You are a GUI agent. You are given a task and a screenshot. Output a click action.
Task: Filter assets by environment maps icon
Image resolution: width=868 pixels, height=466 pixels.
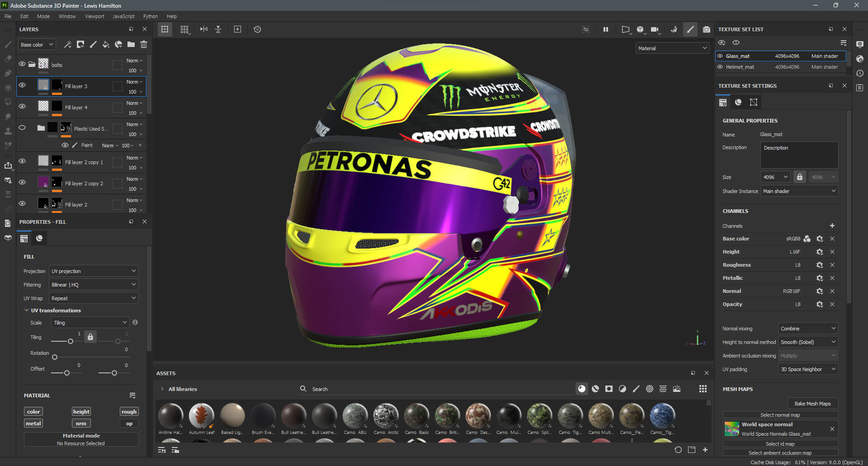click(677, 389)
